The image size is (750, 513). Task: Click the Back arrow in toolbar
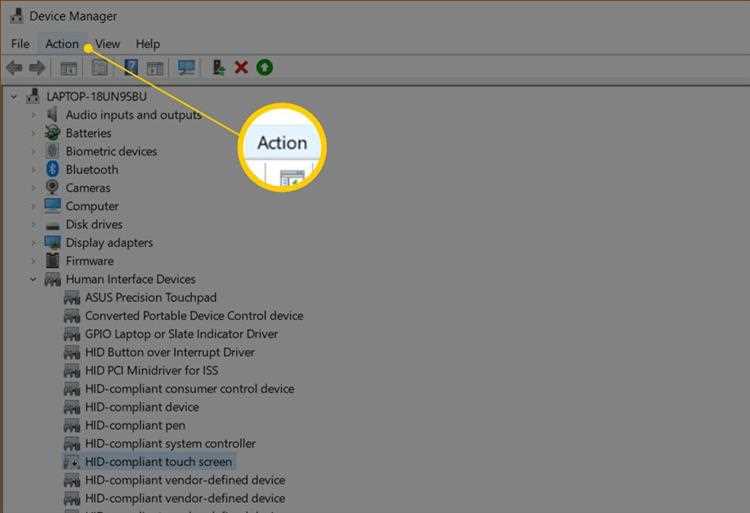point(14,68)
